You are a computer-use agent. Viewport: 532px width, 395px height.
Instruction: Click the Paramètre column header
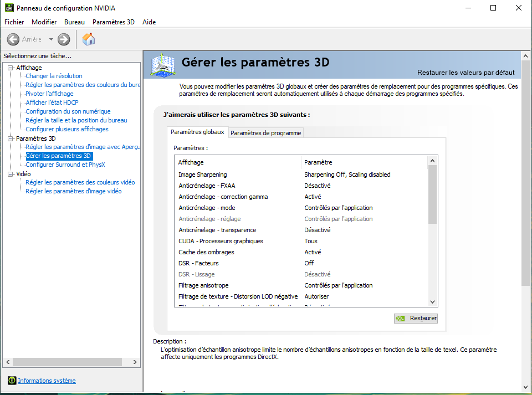click(x=365, y=162)
